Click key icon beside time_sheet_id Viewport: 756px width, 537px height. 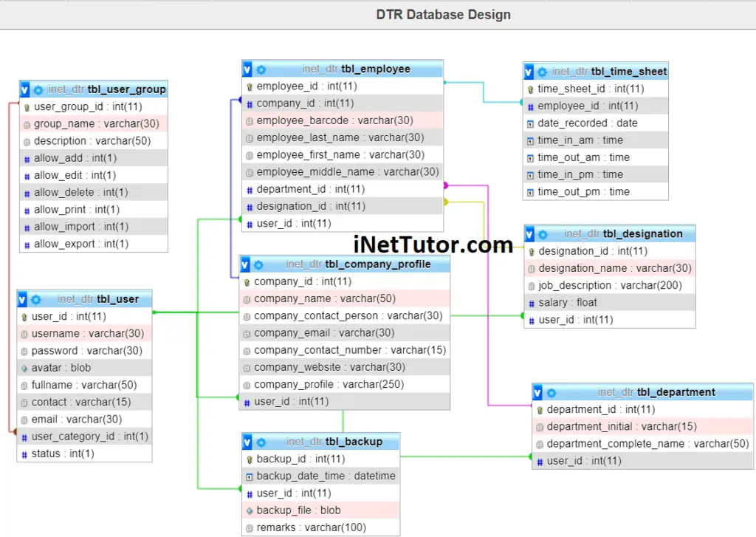530,89
